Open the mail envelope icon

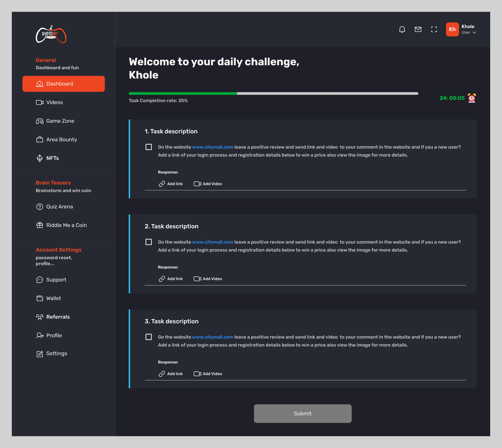tap(418, 30)
